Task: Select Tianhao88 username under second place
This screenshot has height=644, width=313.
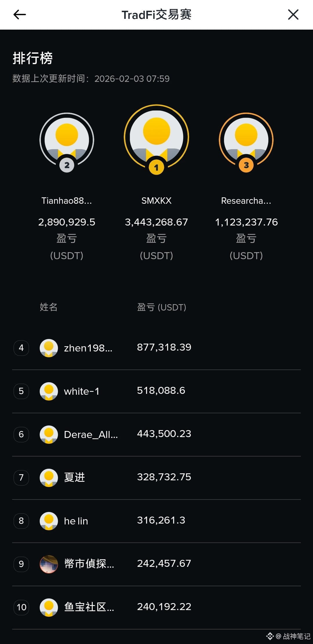Action: pyautogui.click(x=67, y=201)
